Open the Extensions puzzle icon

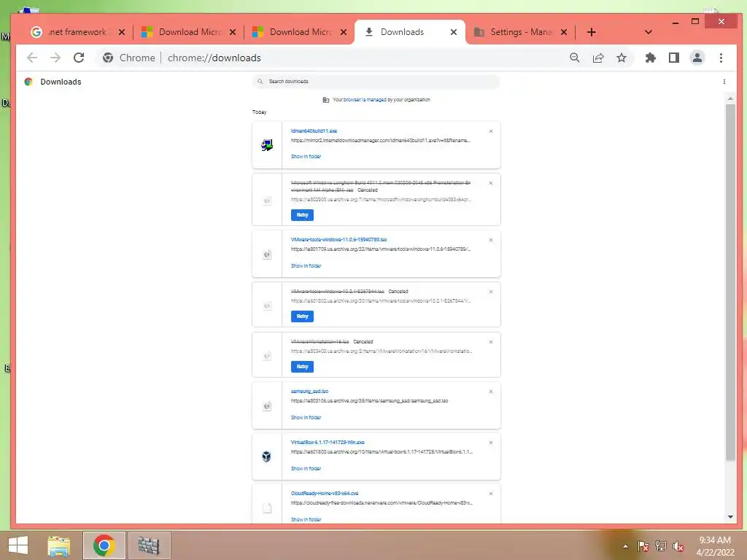click(x=650, y=58)
